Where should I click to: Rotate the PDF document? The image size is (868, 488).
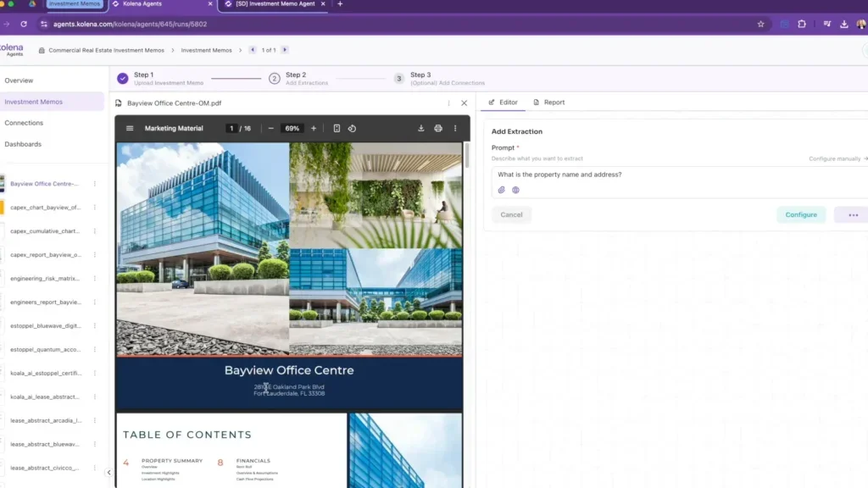(352, 129)
